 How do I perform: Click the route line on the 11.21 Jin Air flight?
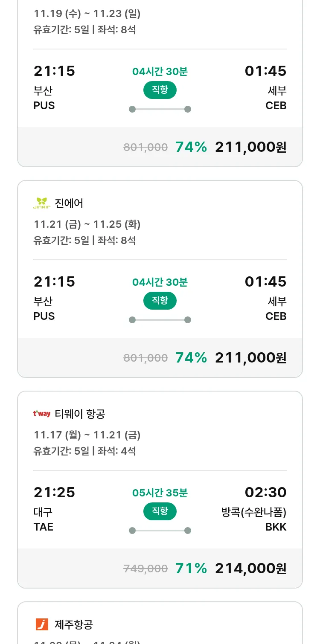(160, 320)
